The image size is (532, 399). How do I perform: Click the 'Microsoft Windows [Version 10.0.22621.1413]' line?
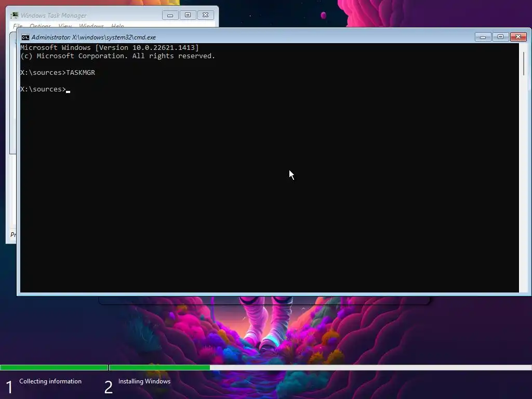point(110,48)
